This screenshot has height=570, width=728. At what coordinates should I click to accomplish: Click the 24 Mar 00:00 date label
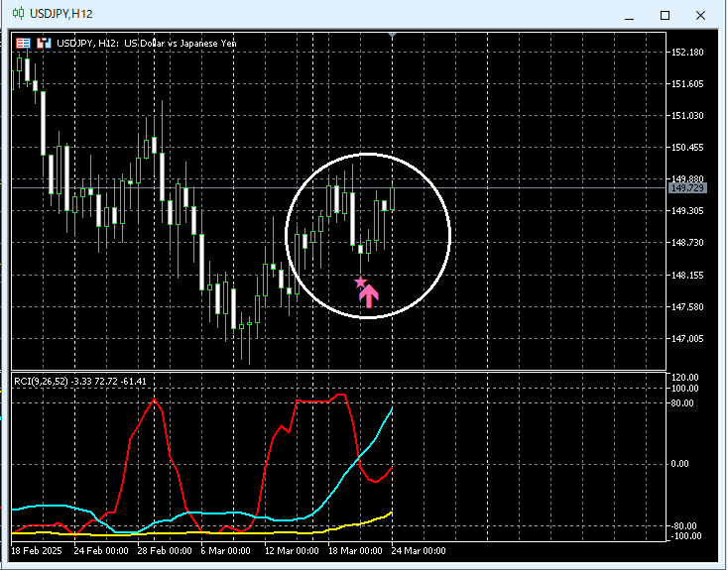pyautogui.click(x=419, y=551)
